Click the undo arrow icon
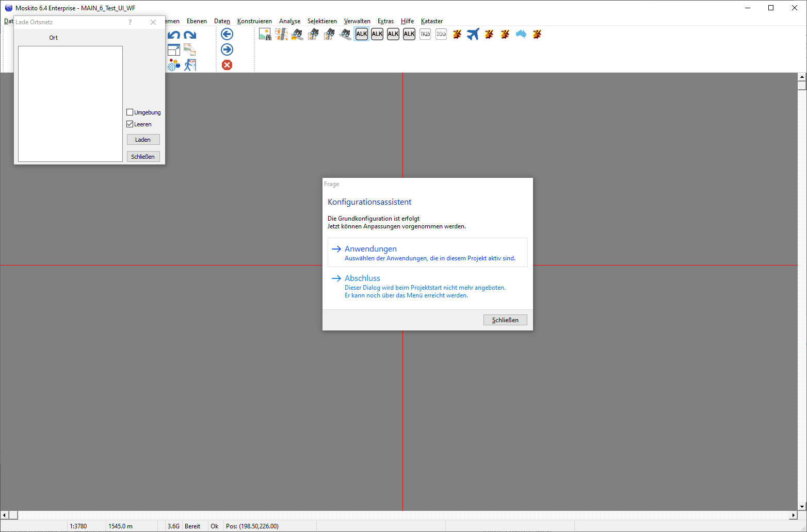Image resolution: width=807 pixels, height=532 pixels. click(174, 35)
